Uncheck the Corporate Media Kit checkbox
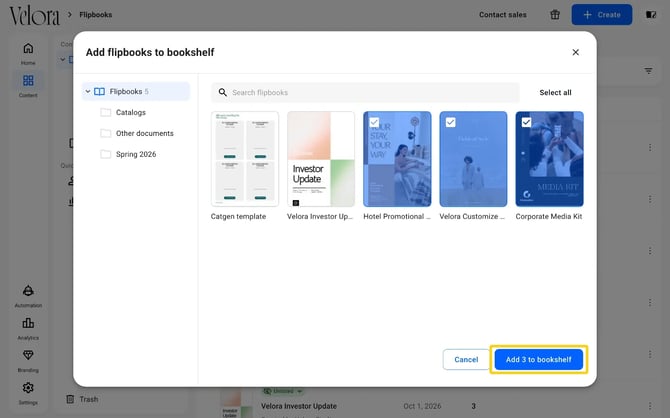Image resolution: width=670 pixels, height=418 pixels. point(526,122)
